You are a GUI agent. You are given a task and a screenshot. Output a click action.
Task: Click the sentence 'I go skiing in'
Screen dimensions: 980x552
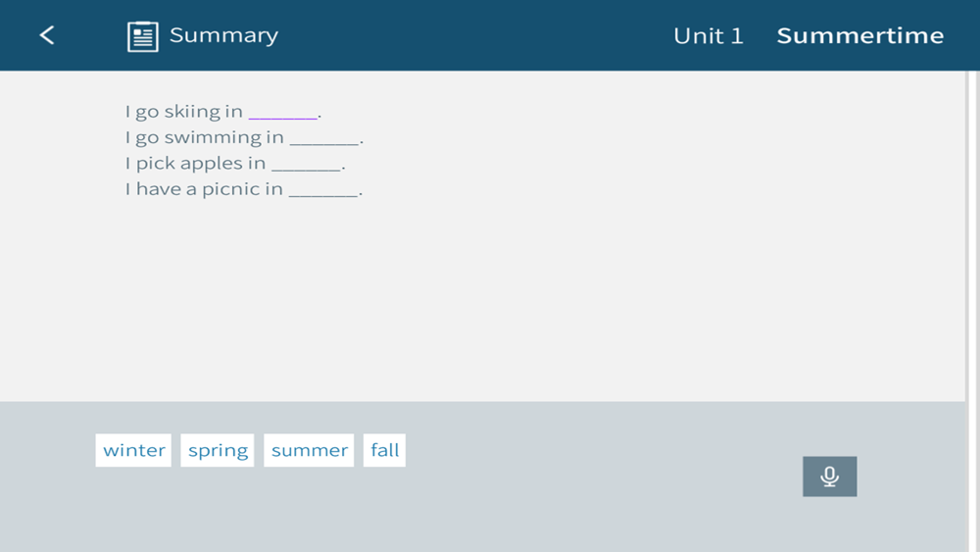tap(184, 111)
